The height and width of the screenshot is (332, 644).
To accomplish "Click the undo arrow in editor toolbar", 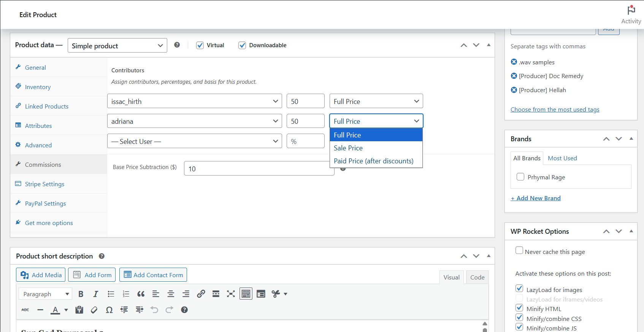I will click(154, 310).
